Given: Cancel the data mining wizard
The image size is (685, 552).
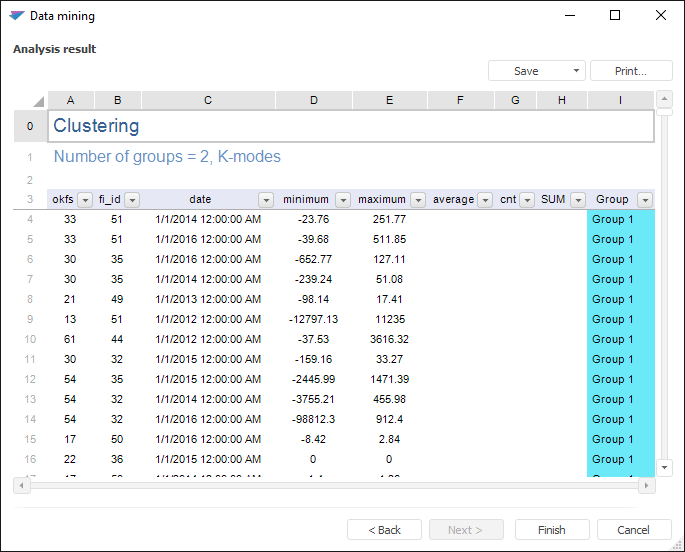Looking at the screenshot, I should coord(633,530).
